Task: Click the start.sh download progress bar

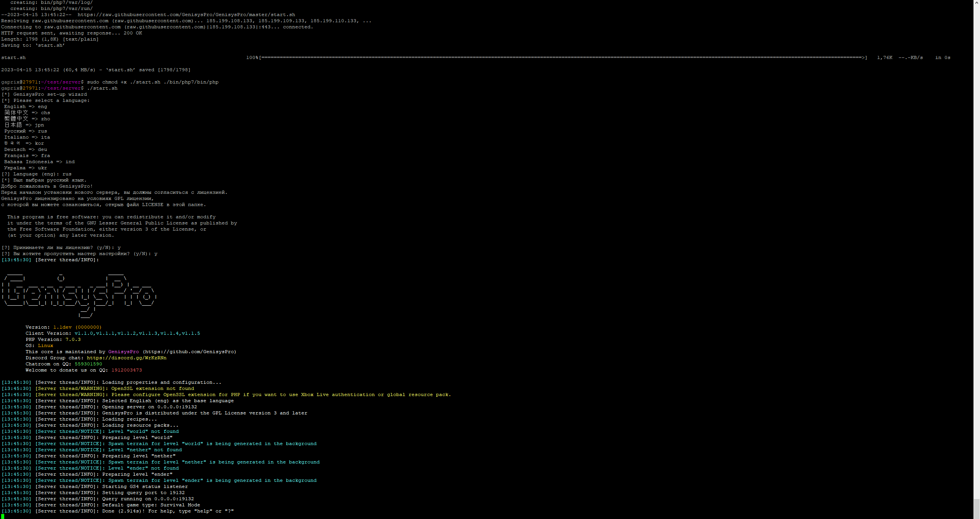Action: [x=563, y=57]
